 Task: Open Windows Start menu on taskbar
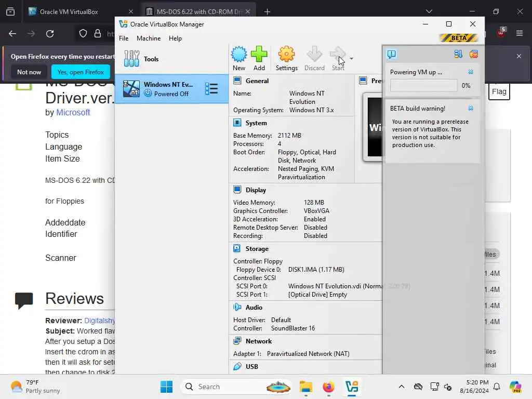(x=166, y=387)
